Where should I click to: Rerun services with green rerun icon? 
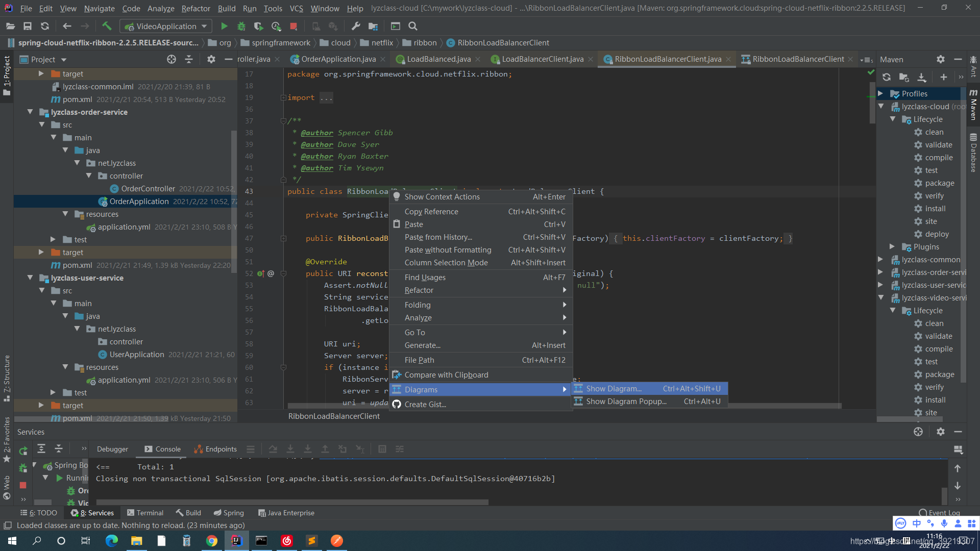pyautogui.click(x=23, y=451)
